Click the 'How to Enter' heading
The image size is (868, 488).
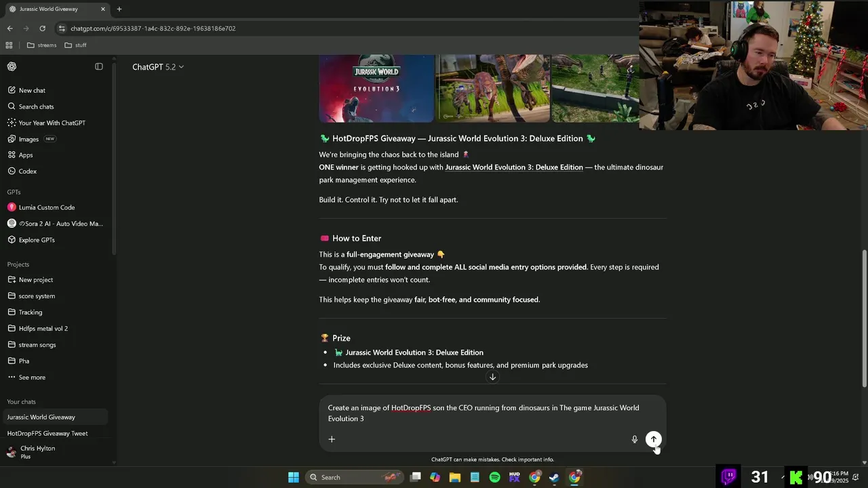(357, 239)
